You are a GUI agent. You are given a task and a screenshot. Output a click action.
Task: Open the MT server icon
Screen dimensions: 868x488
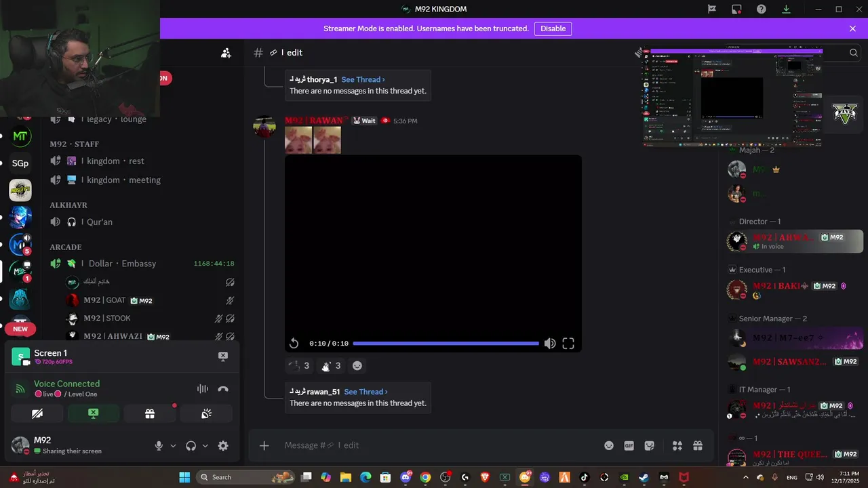[20, 136]
